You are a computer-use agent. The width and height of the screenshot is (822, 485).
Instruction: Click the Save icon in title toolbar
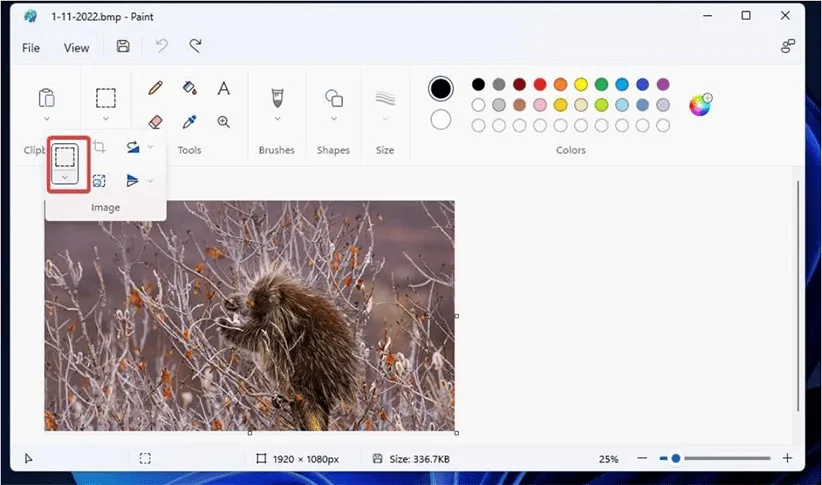[x=123, y=46]
